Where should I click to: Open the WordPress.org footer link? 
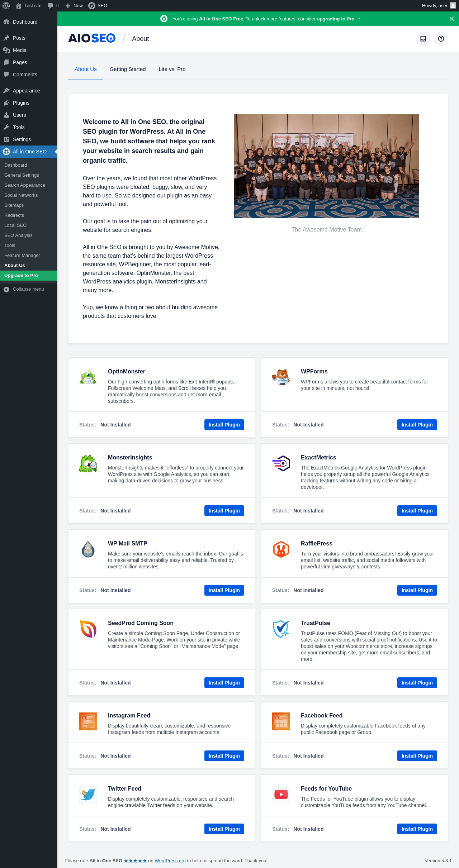coord(170,861)
